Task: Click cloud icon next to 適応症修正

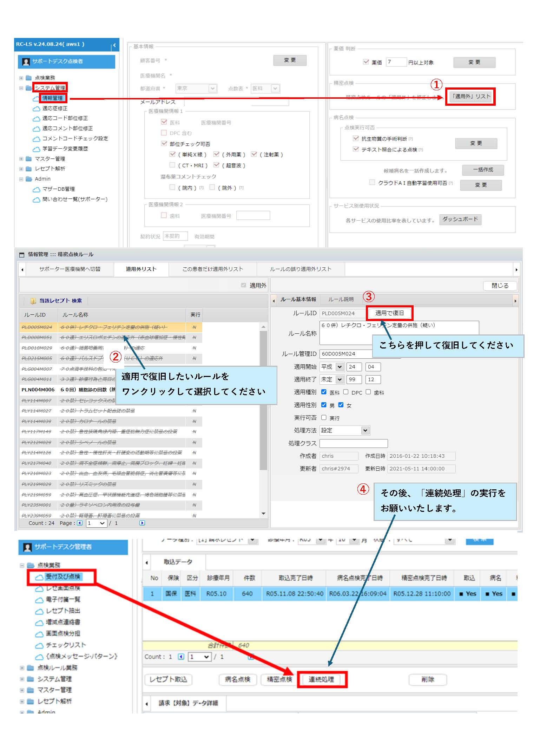Action: click(x=36, y=109)
